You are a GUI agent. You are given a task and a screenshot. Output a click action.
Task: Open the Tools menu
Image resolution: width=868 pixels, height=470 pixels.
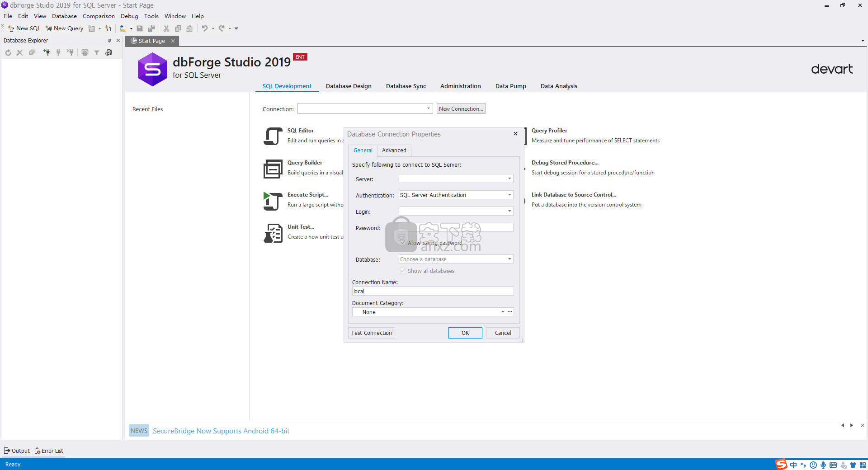[151, 16]
